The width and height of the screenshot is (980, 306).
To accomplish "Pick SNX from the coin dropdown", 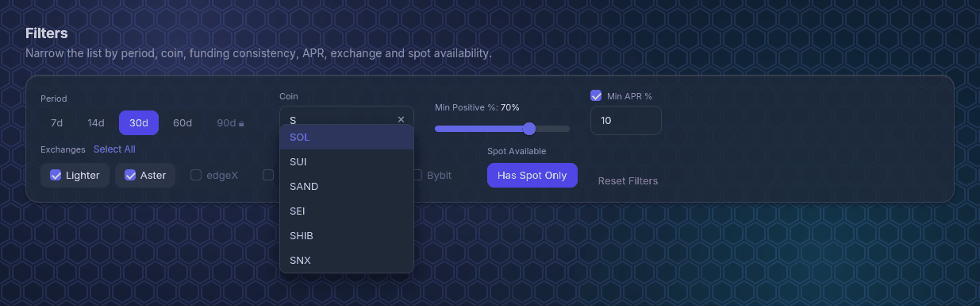I will click(347, 261).
